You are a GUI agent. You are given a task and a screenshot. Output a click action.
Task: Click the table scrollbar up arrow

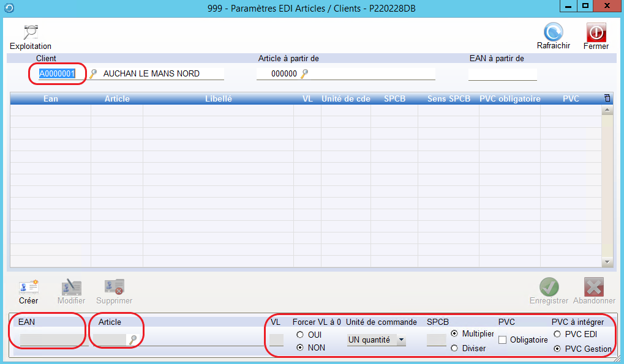click(x=607, y=111)
